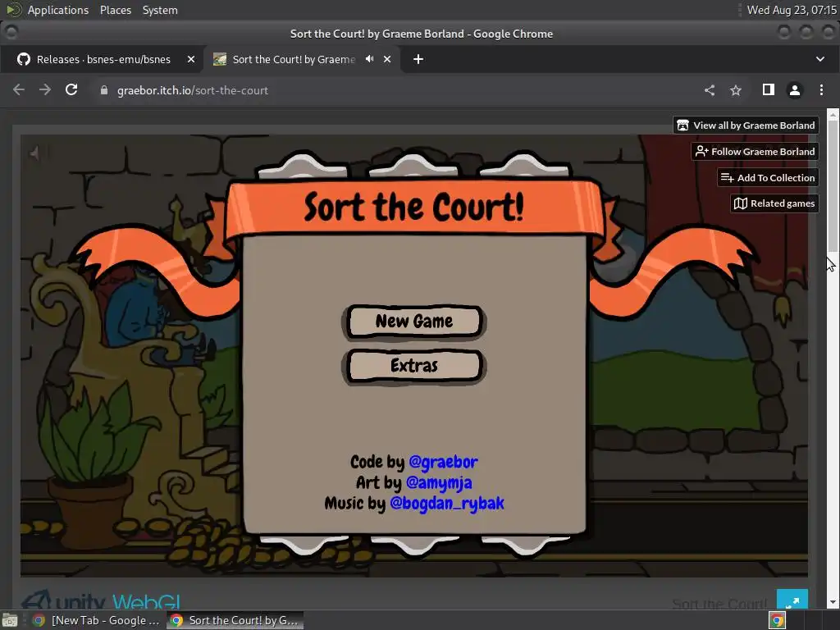Click the GitHub favicon on first tab
The image size is (840, 630).
[24, 59]
